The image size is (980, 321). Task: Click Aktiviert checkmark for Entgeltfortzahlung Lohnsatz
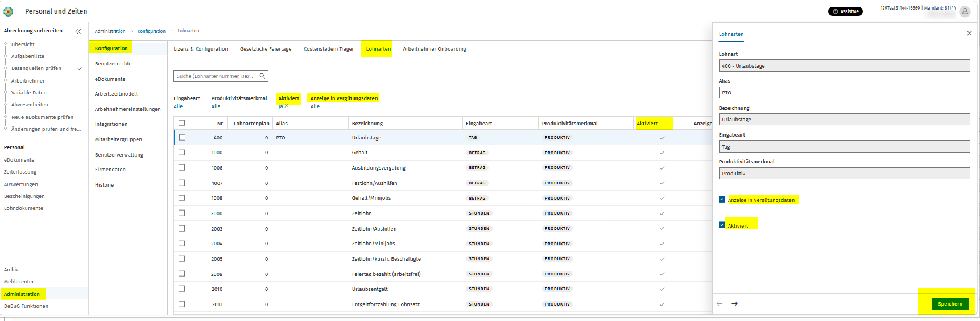click(662, 304)
